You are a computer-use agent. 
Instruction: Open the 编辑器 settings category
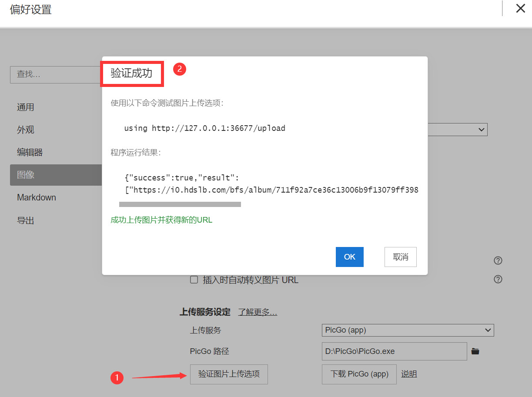click(30, 152)
